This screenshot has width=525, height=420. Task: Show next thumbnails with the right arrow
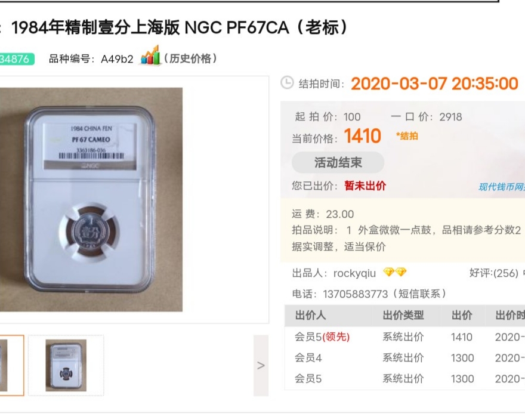pyautogui.click(x=261, y=365)
